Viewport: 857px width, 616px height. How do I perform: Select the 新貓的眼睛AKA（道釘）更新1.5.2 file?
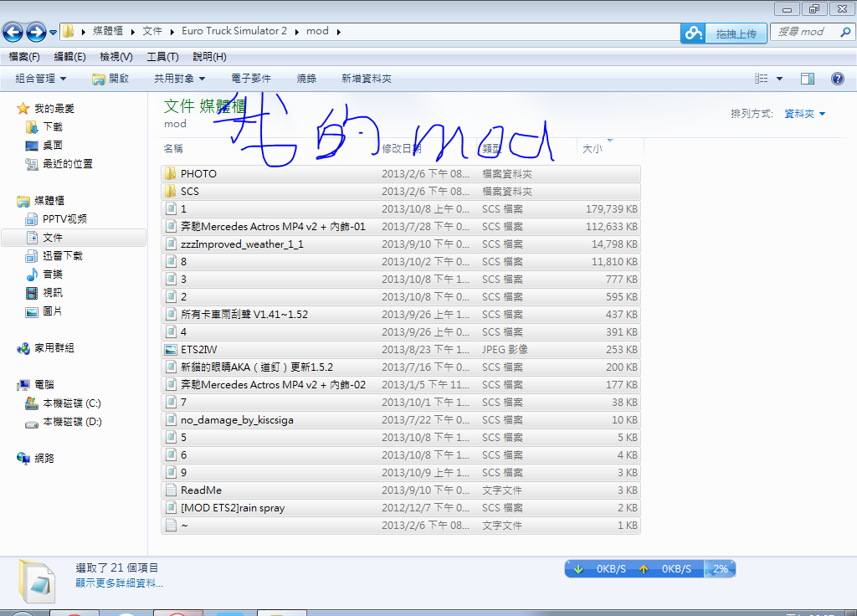401,367
